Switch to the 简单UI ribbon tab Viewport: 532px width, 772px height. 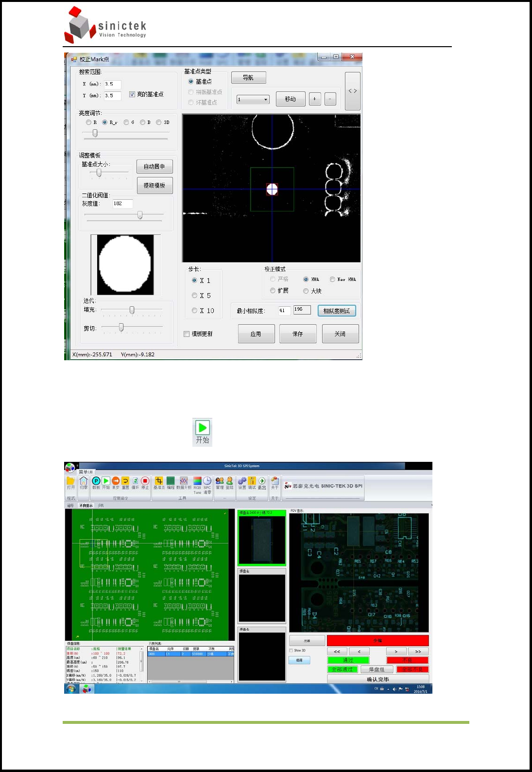(x=86, y=472)
